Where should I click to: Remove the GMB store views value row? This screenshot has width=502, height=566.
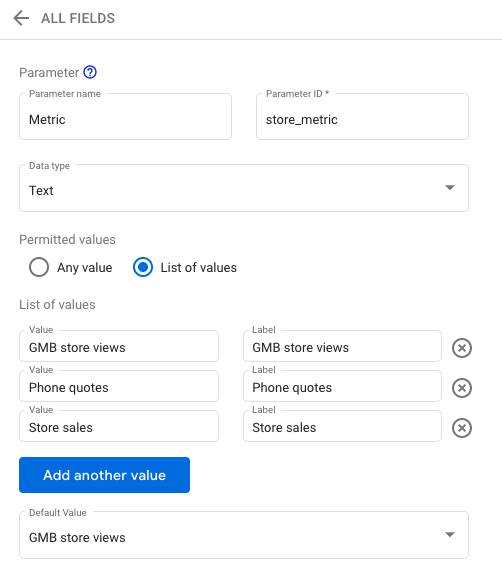pos(462,348)
